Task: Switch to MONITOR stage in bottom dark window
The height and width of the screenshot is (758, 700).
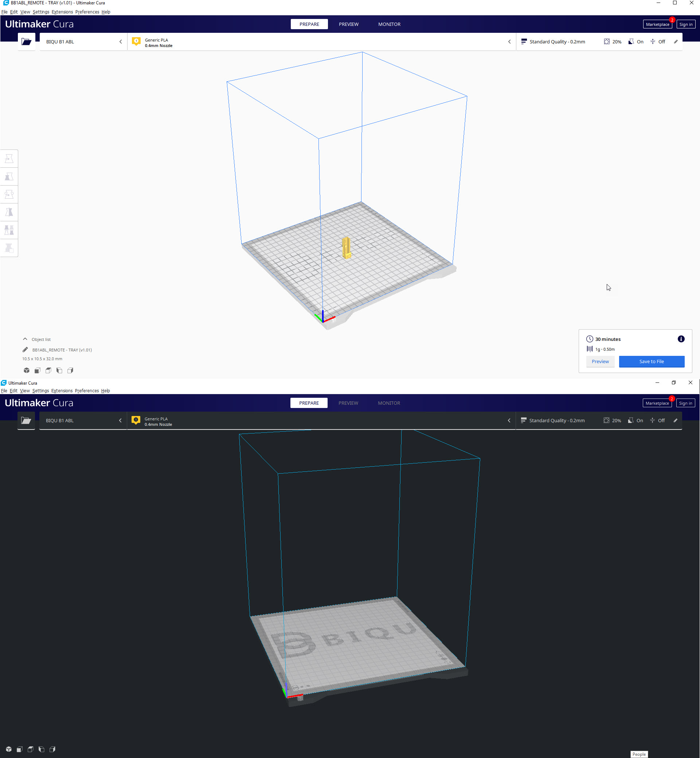Action: coord(389,403)
